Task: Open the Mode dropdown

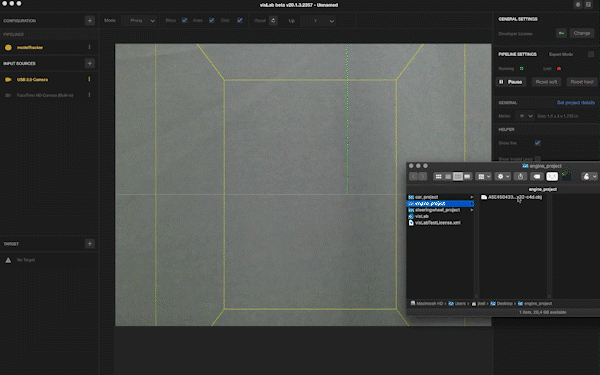Action: [x=139, y=21]
